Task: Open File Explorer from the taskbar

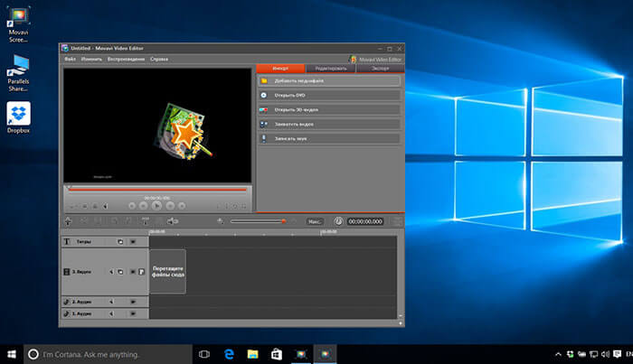Action: pos(252,354)
